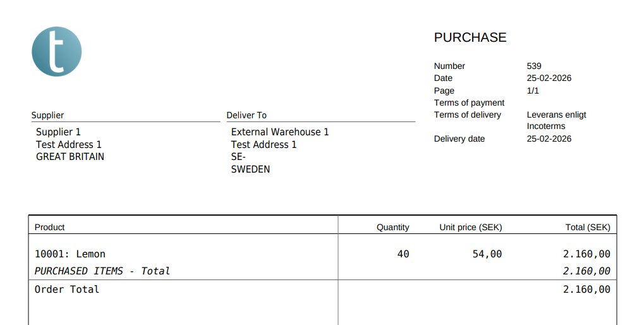Image resolution: width=644 pixels, height=325 pixels.
Task: Click the 'Order Total' row label
Action: 67,289
